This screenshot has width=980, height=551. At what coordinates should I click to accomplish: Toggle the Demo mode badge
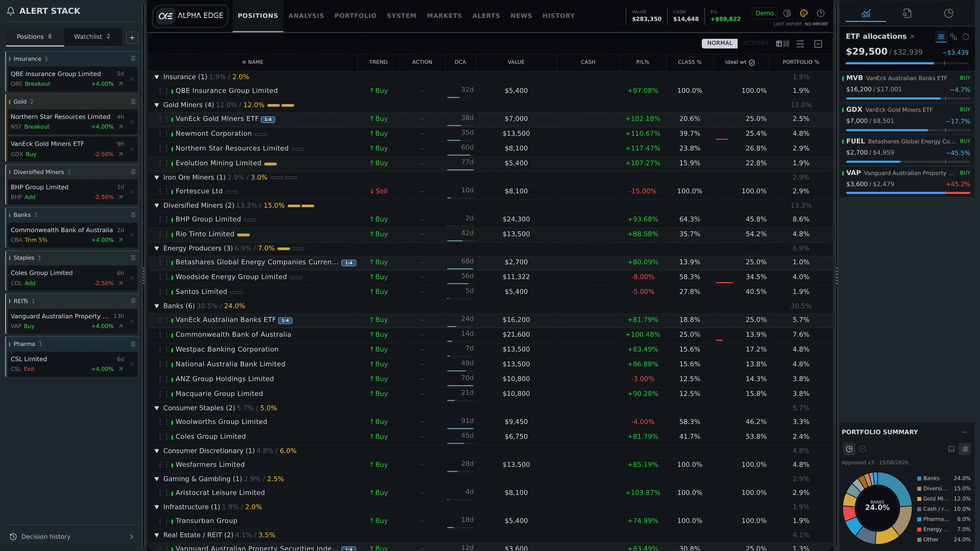764,13
